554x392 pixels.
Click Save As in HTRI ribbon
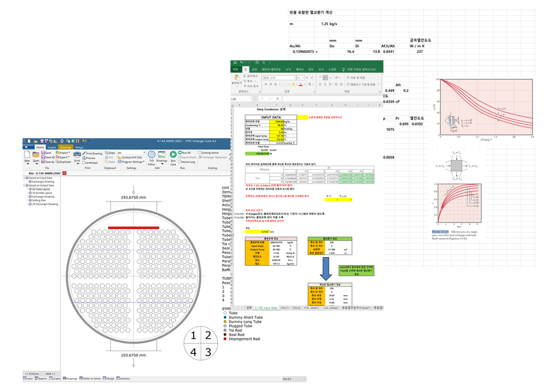click(48, 162)
